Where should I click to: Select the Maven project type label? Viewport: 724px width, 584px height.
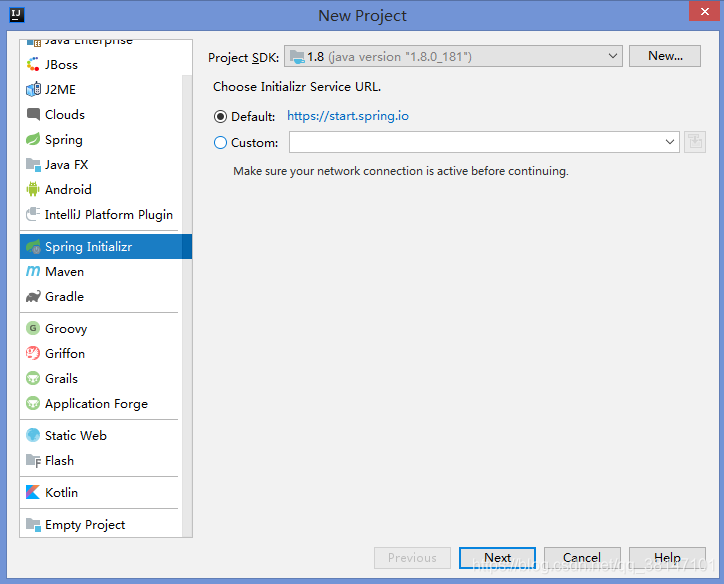click(x=64, y=271)
